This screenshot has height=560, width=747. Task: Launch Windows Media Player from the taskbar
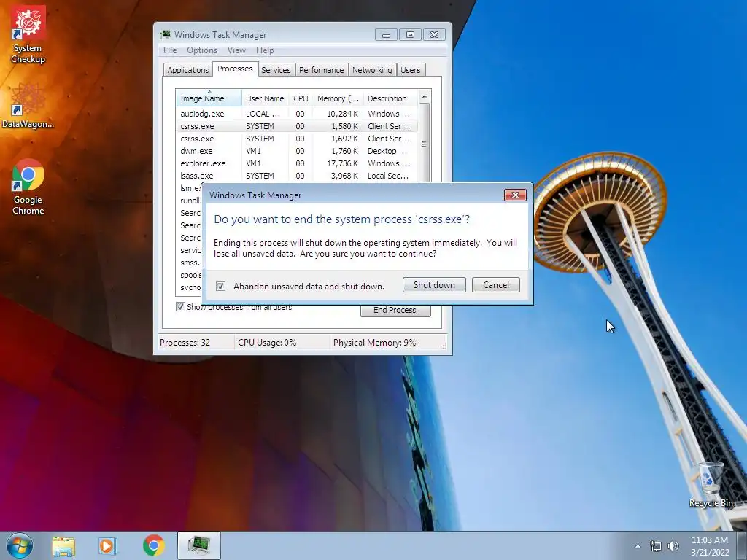tap(108, 545)
